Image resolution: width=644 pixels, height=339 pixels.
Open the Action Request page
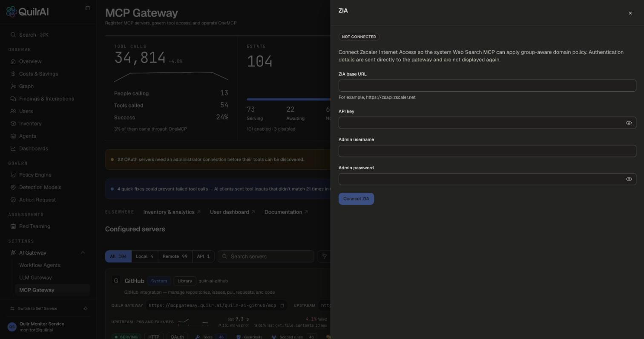[37, 200]
